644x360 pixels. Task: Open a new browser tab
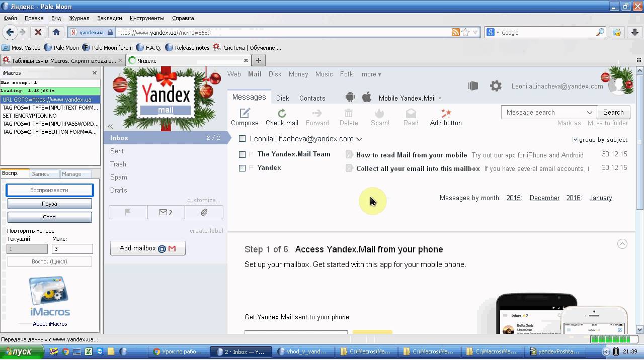[259, 60]
